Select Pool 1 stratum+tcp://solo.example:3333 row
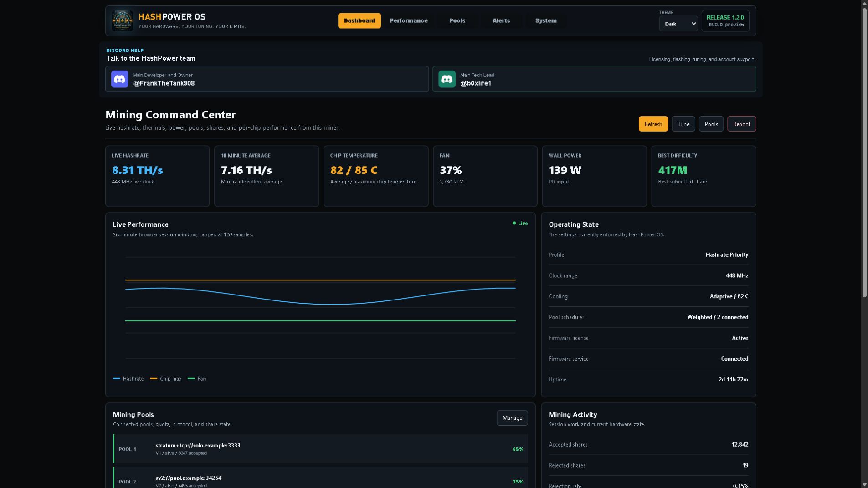 pos(320,449)
